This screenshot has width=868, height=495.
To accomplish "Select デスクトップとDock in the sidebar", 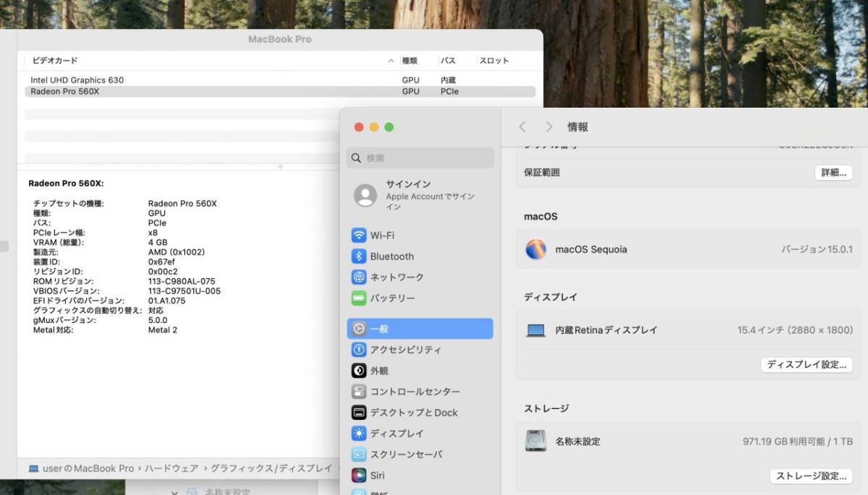I will pyautogui.click(x=414, y=413).
